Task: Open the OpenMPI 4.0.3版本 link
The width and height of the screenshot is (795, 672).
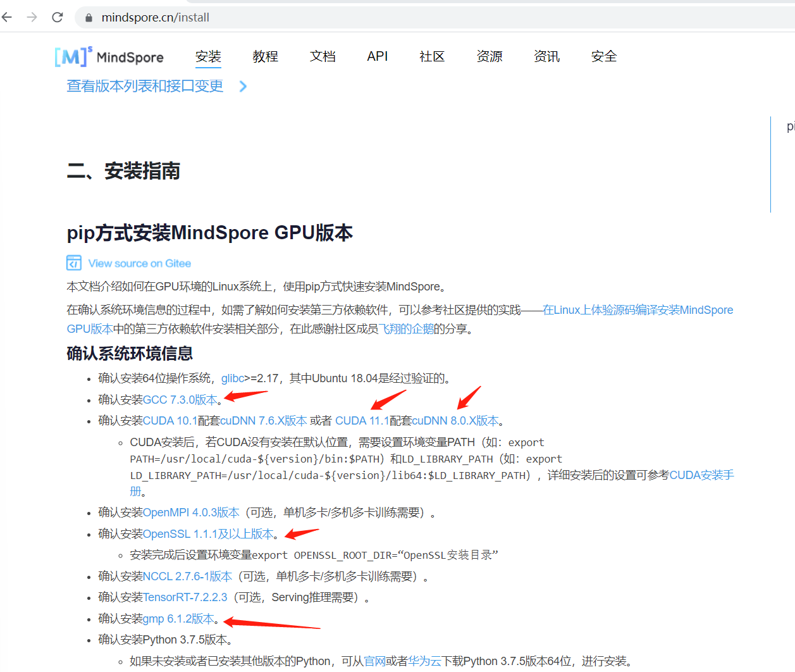Action: (x=191, y=513)
